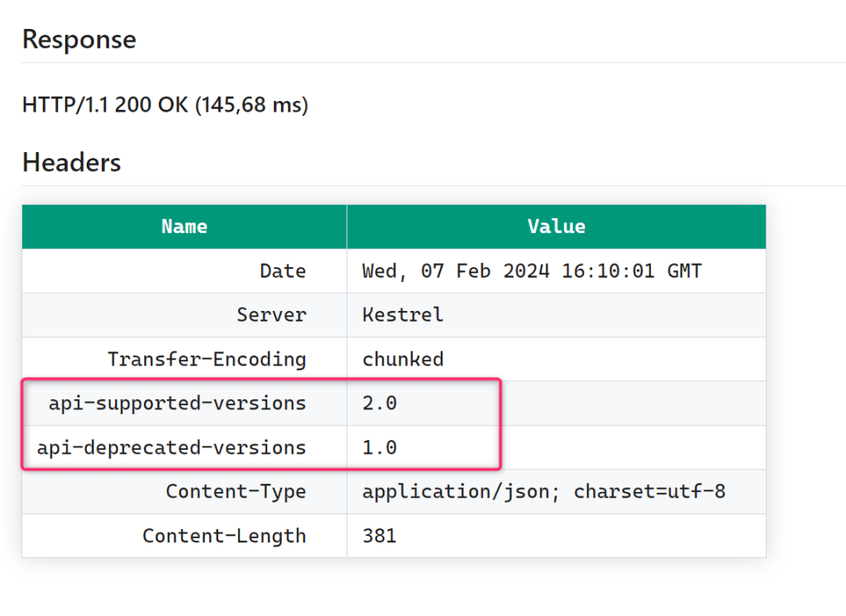Click the 2.0 supported version value
Viewport: 846px width, 616px height.
pos(380,404)
